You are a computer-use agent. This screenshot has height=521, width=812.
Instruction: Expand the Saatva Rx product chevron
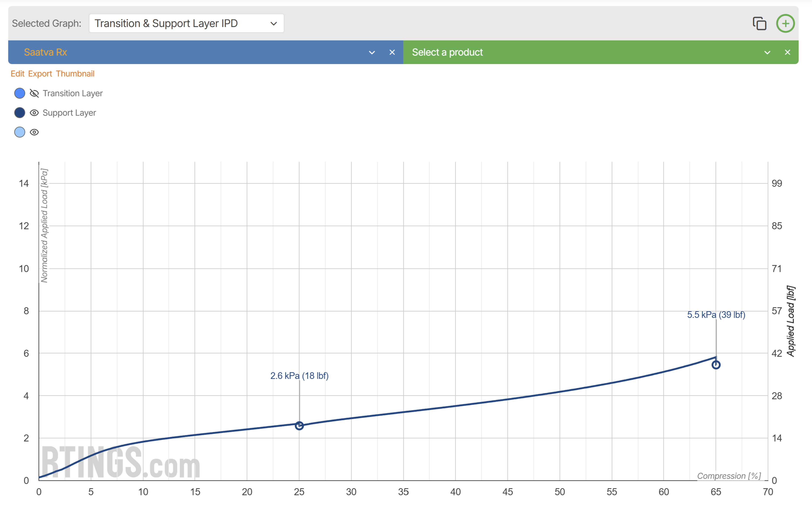[372, 52]
